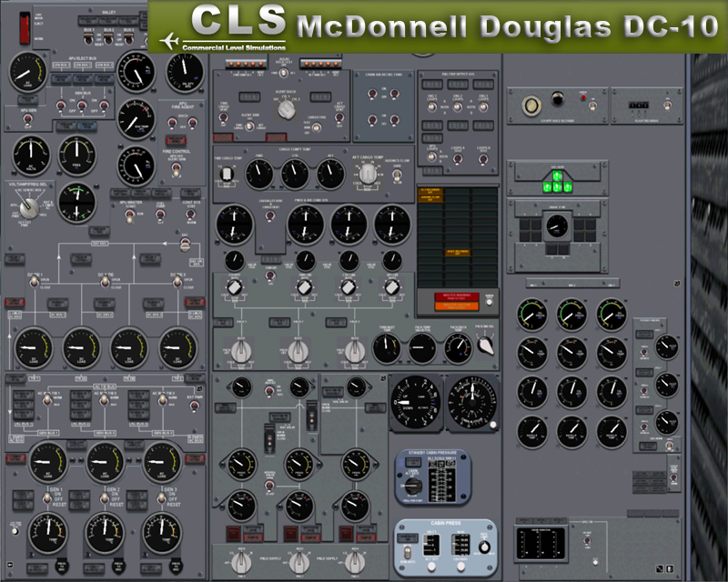Rotate the PNEU SUPPLY ENG 1 selector knob

point(241,562)
